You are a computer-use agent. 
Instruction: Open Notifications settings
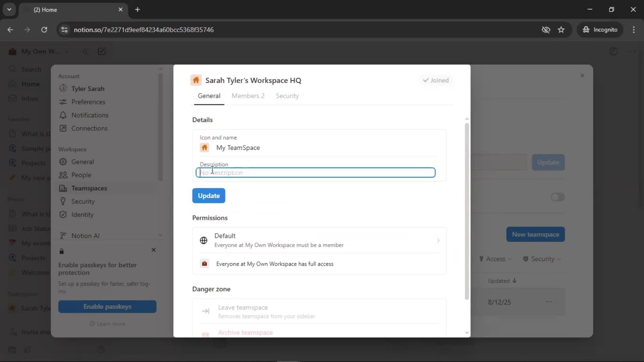[x=90, y=115]
